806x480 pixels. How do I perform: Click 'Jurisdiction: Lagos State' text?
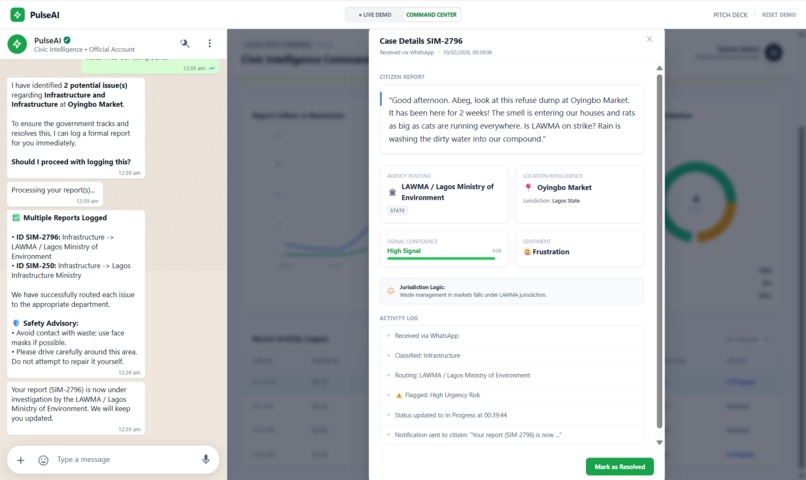point(551,201)
